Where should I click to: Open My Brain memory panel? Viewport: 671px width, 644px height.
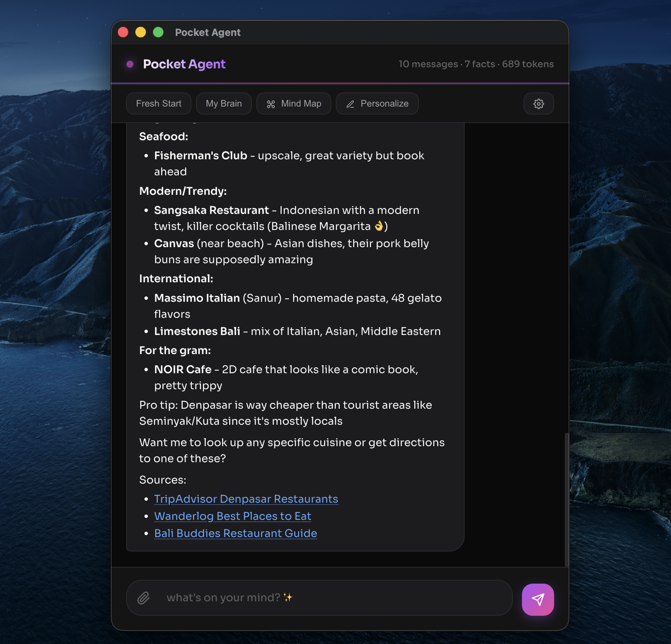tap(224, 104)
